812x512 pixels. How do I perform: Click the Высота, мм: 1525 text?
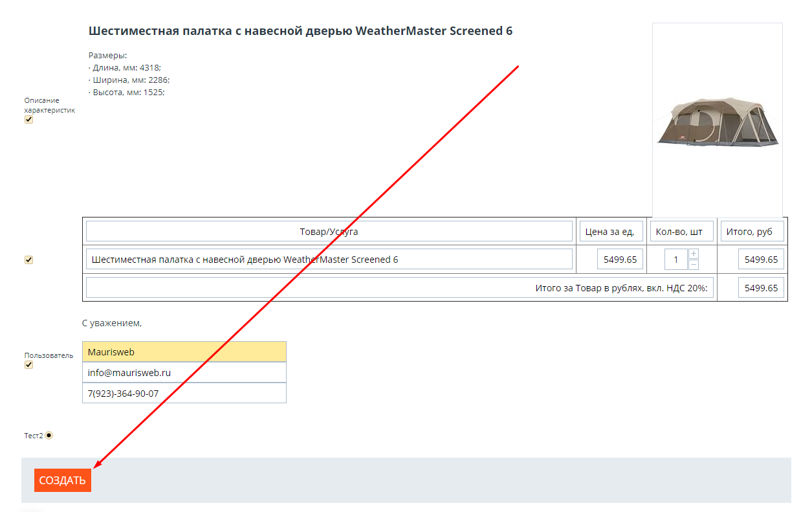(127, 92)
